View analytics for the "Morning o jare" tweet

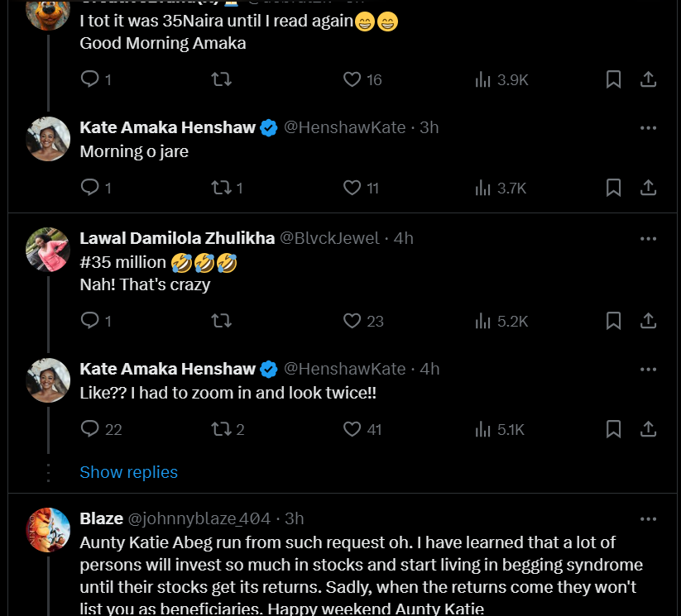click(482, 188)
